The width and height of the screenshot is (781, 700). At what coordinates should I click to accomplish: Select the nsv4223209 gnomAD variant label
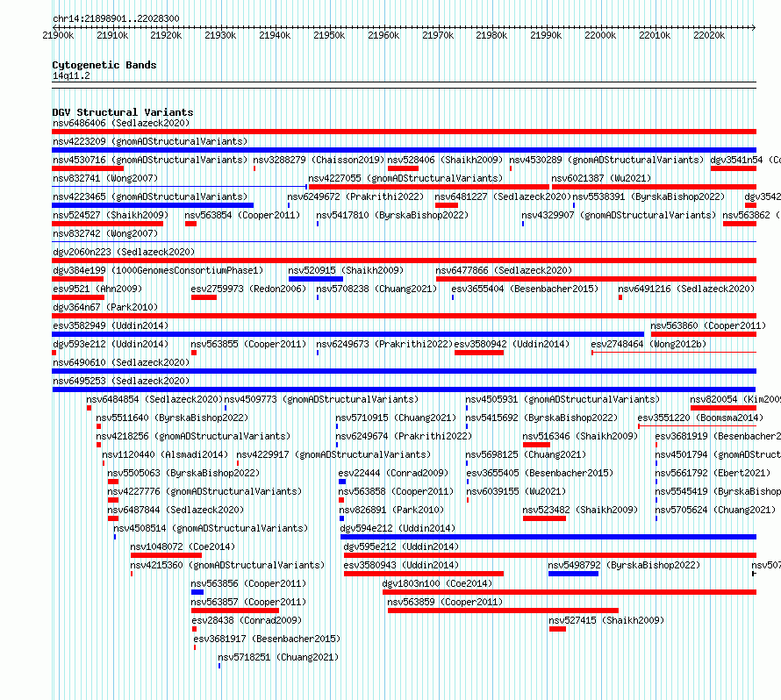(x=150, y=141)
